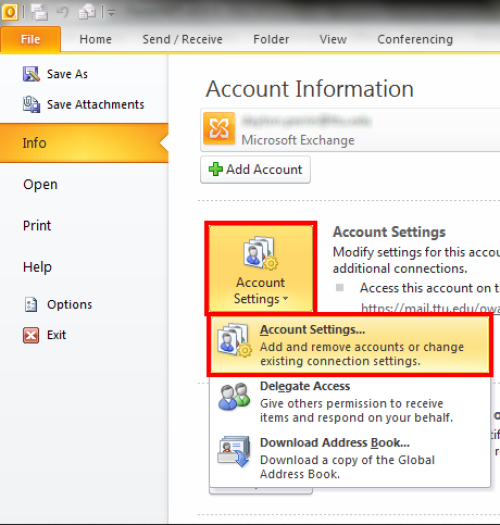Choose the Save As text entry

[x=67, y=74]
